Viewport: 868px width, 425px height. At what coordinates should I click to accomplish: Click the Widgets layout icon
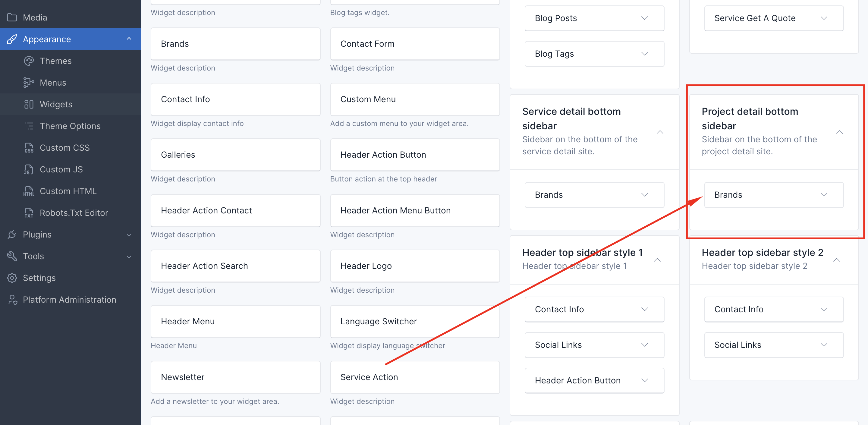pos(29,104)
